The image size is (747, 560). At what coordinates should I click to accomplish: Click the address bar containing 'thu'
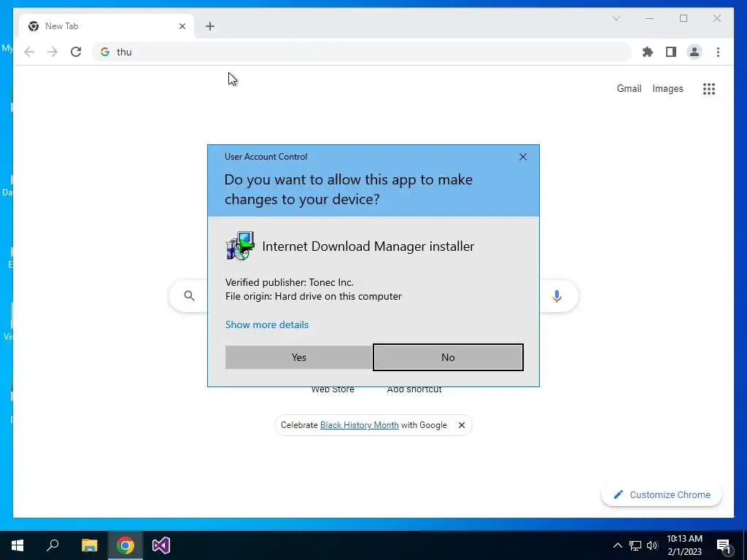(x=362, y=52)
